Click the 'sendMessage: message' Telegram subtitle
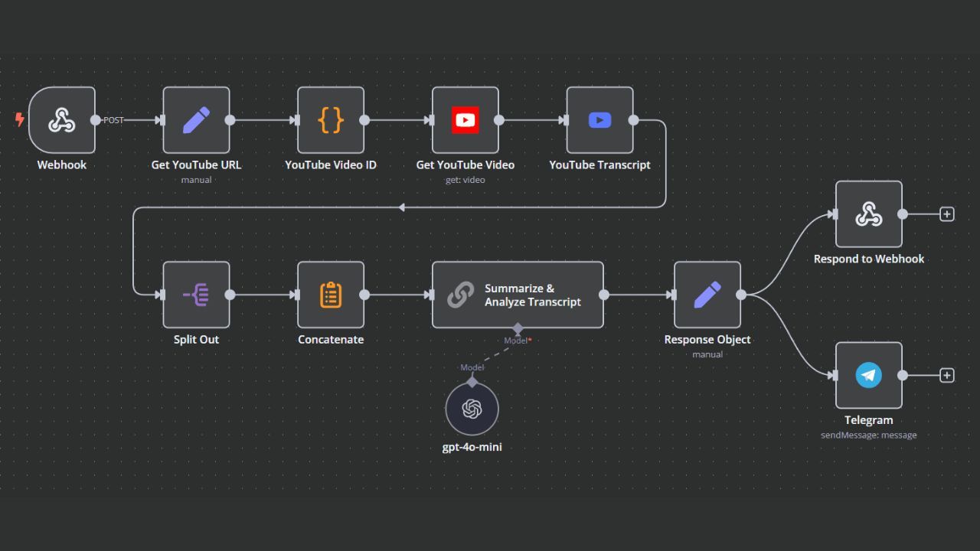Screen dimensions: 980x551 click(x=869, y=435)
